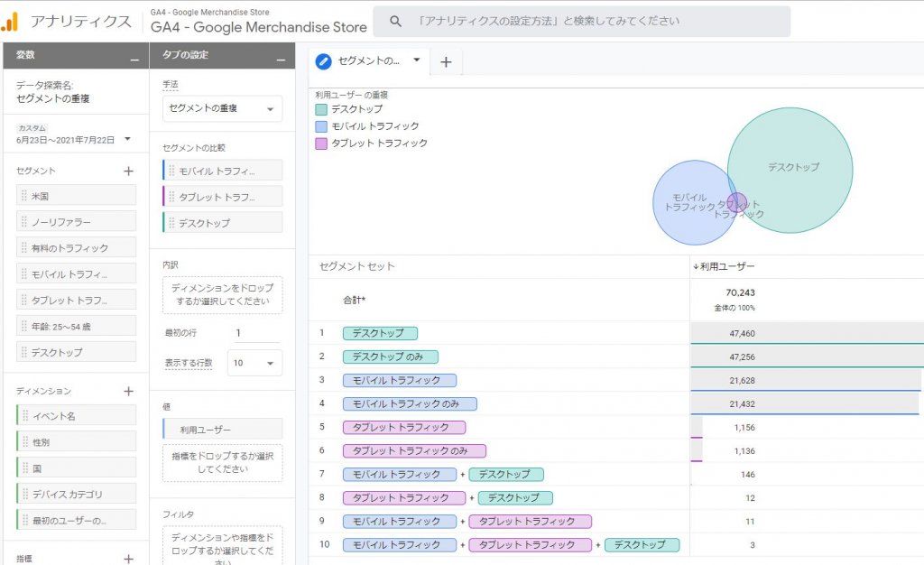
Task: Click drag handle of デスクトップ in comparison
Action: point(171,223)
